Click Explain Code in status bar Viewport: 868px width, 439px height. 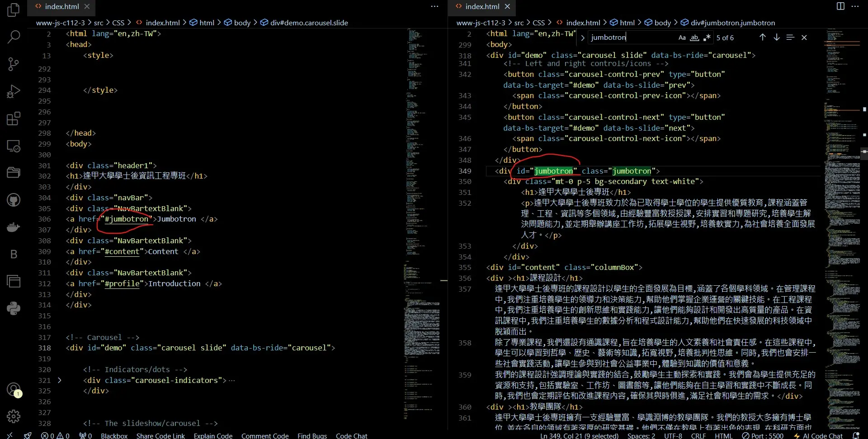point(213,435)
